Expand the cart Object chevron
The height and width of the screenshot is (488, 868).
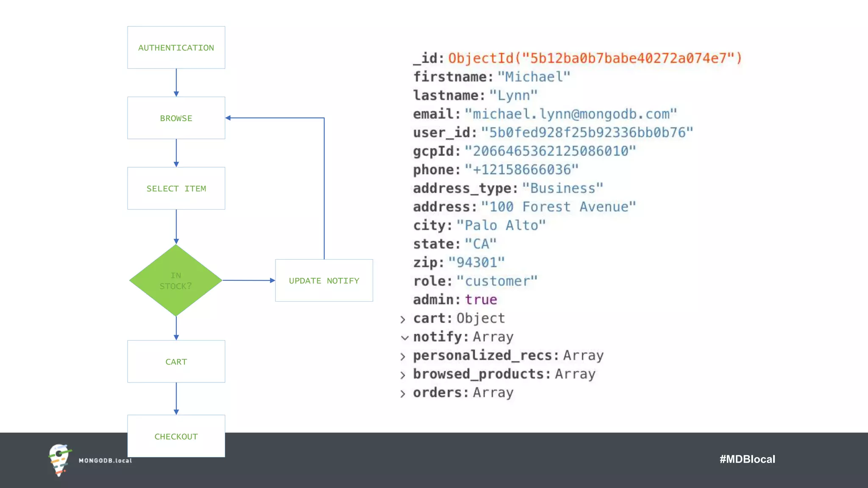pyautogui.click(x=403, y=319)
